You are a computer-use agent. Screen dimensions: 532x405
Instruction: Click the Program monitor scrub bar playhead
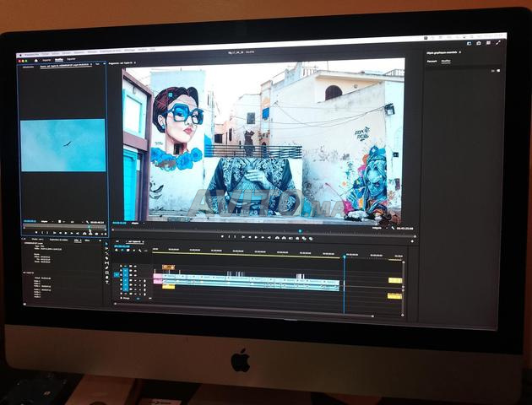click(x=300, y=231)
